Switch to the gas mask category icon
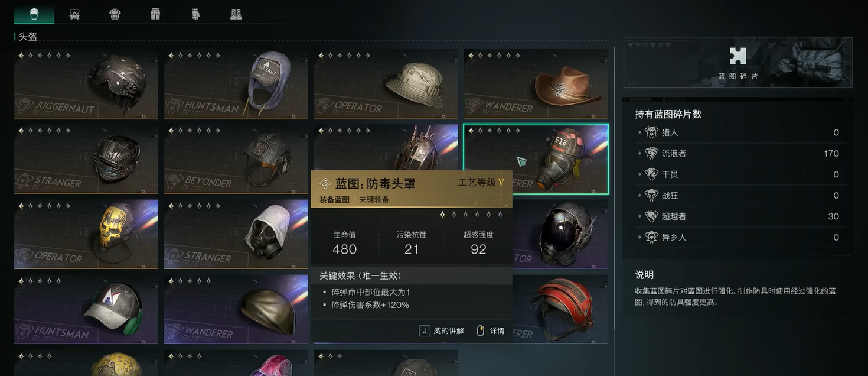The image size is (868, 376). [74, 14]
